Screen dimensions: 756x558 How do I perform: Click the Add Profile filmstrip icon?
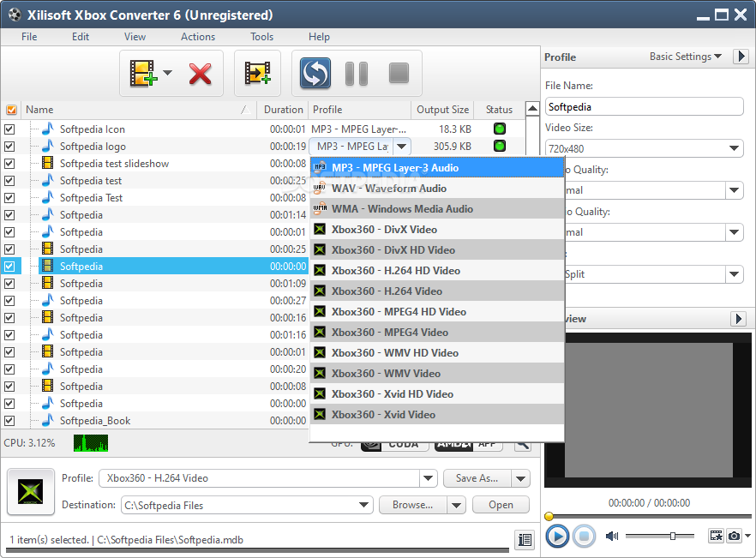257,74
